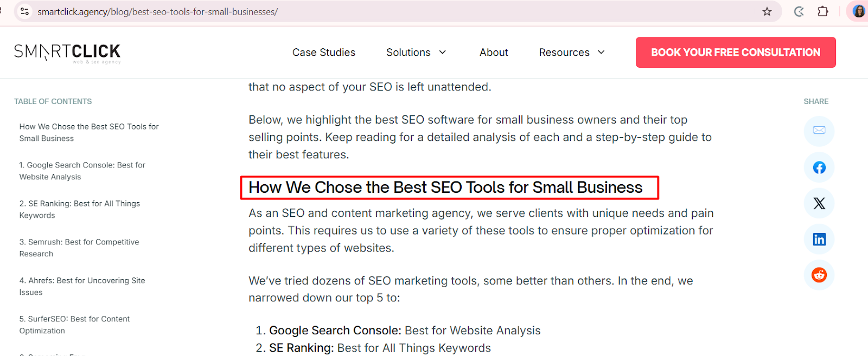Viewport: 868px width, 356px height.
Task: Share the article on Reddit
Action: [819, 275]
